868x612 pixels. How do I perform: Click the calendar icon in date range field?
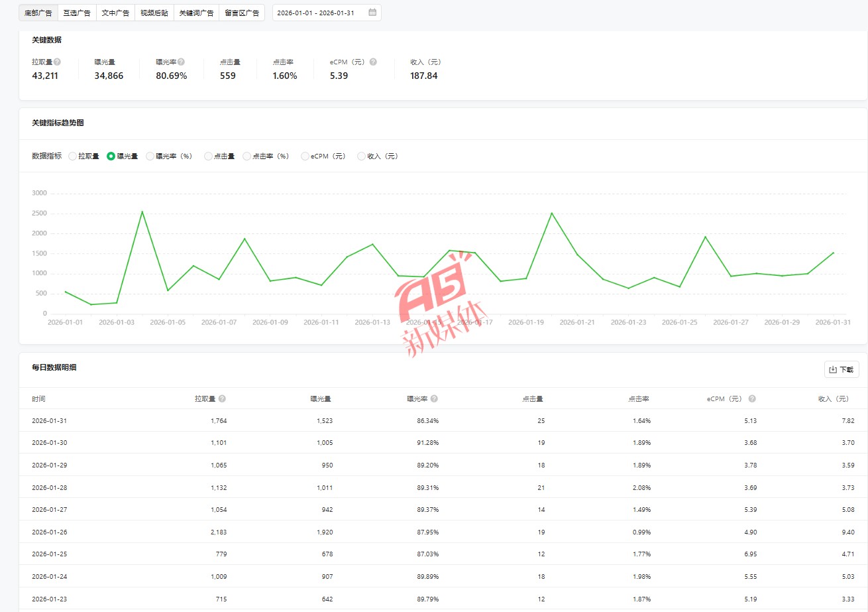point(372,13)
